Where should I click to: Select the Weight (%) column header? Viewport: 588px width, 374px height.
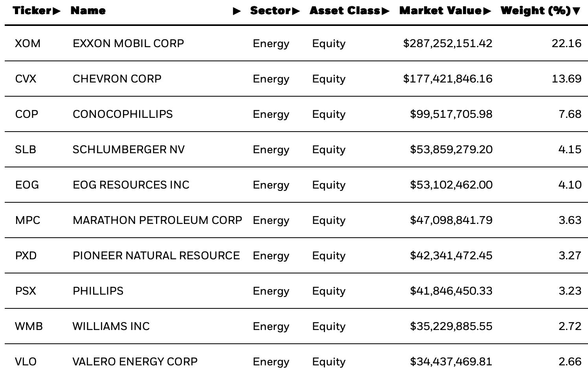pos(536,11)
